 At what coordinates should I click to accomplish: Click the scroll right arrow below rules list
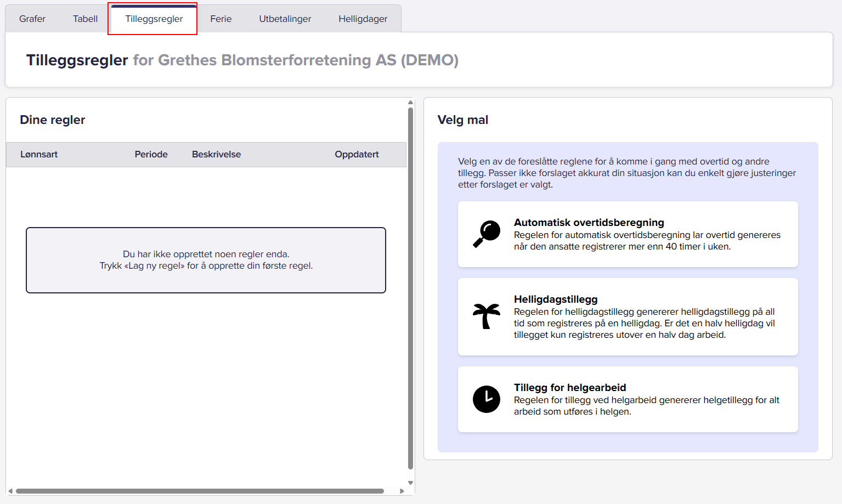point(402,491)
